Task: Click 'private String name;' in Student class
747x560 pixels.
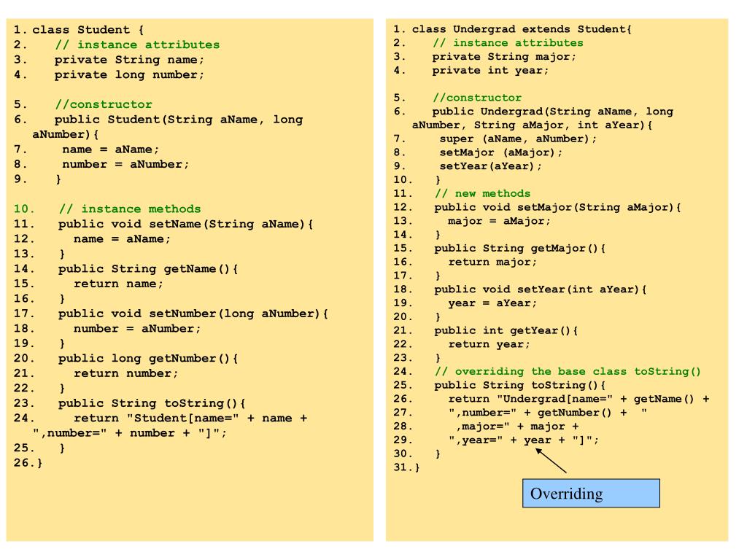Action: pos(129,60)
